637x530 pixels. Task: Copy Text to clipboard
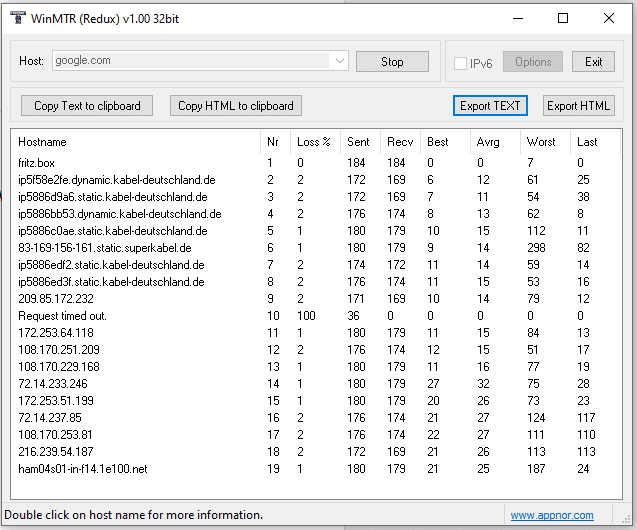(x=87, y=106)
